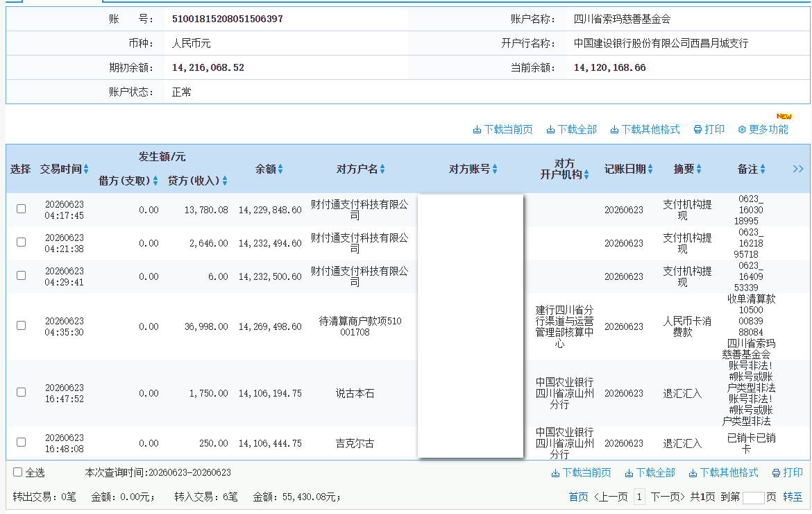Click remark 已销卡已销卡

click(752, 443)
